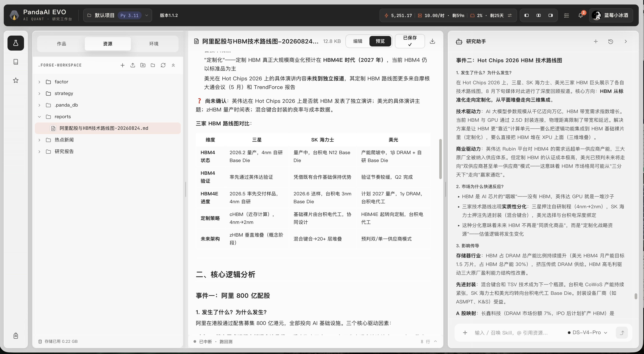Image resolution: width=644 pixels, height=354 pixels.
Task: Switch to right-panel layout toggle
Action: (550, 15)
